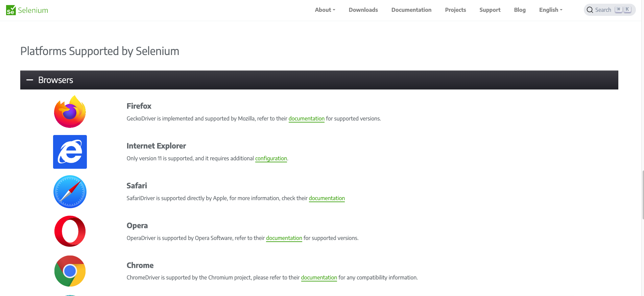Click the Selenium logo icon
The width and height of the screenshot is (644, 296).
(11, 10)
